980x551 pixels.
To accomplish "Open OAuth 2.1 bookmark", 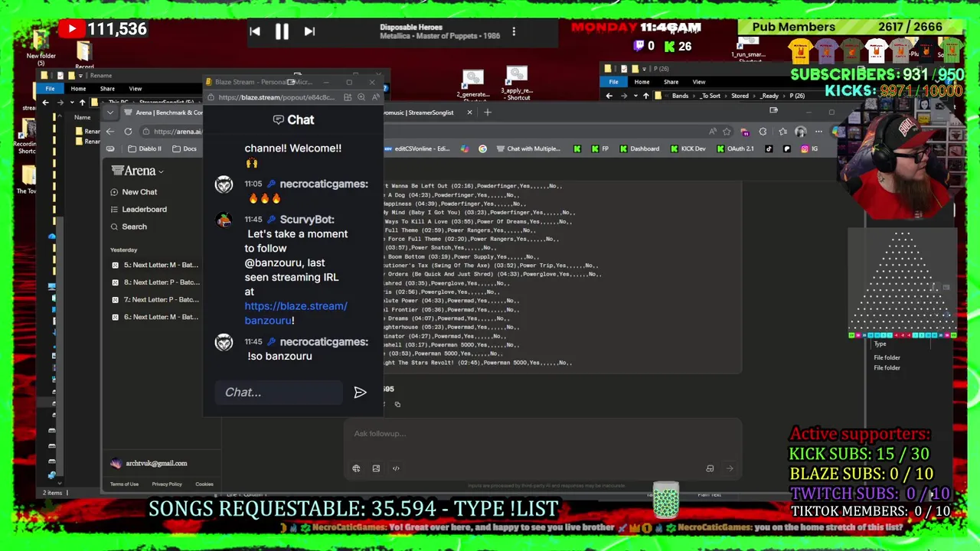I will [735, 148].
